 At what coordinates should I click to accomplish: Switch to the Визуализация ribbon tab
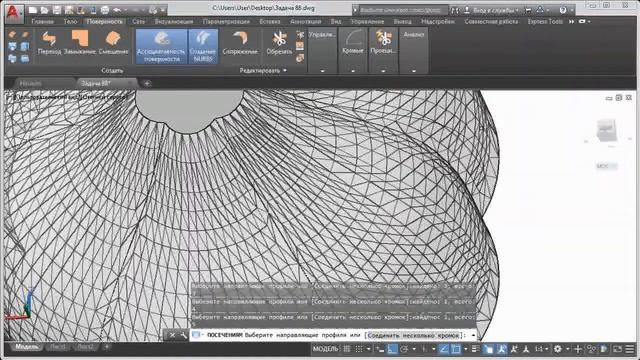[x=174, y=21]
